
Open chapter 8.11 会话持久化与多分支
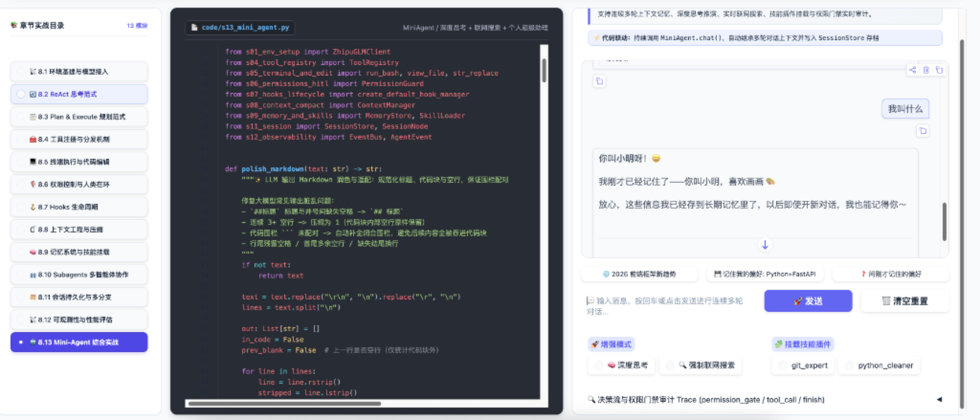point(79,297)
